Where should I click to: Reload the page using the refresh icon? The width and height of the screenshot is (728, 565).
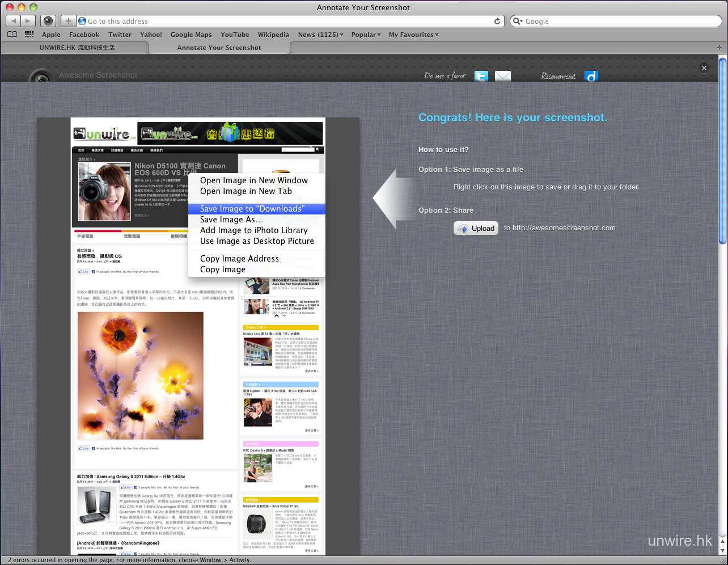pos(497,21)
